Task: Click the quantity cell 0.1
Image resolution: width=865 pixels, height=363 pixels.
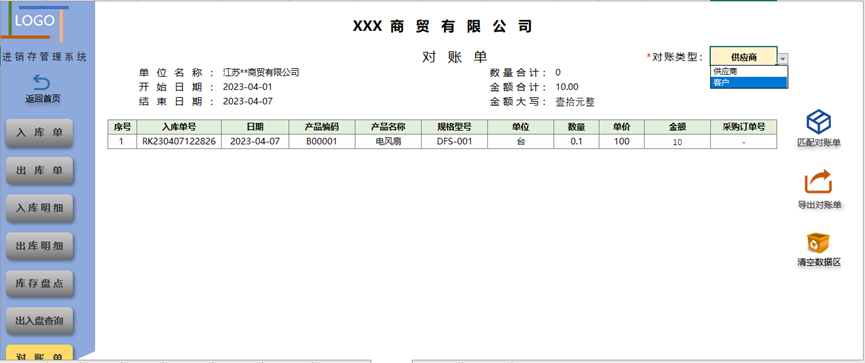Action: pyautogui.click(x=576, y=141)
